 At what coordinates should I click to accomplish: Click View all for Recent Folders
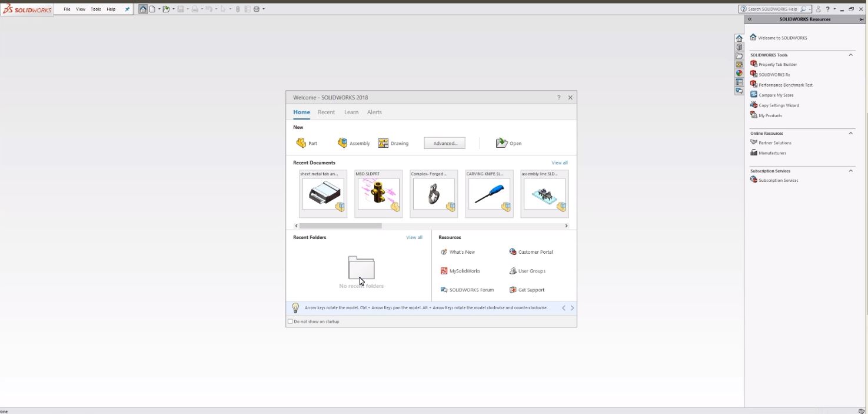coord(414,237)
